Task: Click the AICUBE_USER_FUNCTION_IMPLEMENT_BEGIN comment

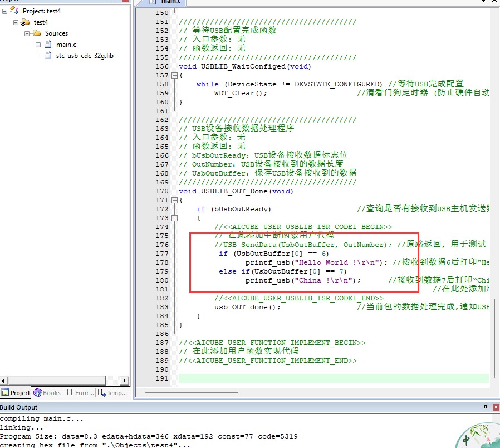Action: point(272,343)
